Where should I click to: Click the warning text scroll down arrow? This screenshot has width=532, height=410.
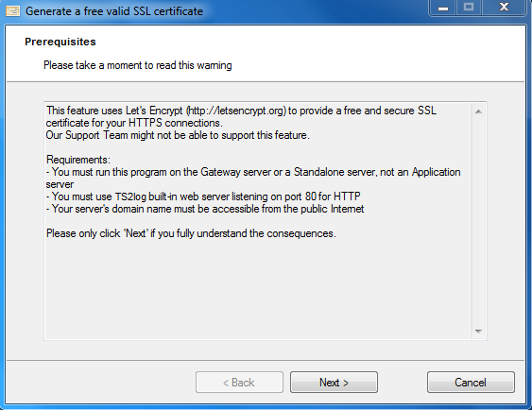(x=478, y=331)
